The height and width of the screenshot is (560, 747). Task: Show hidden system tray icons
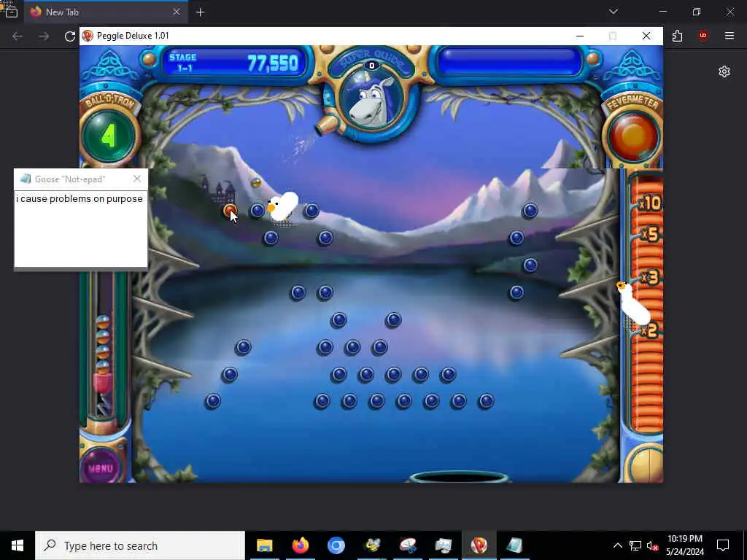617,545
